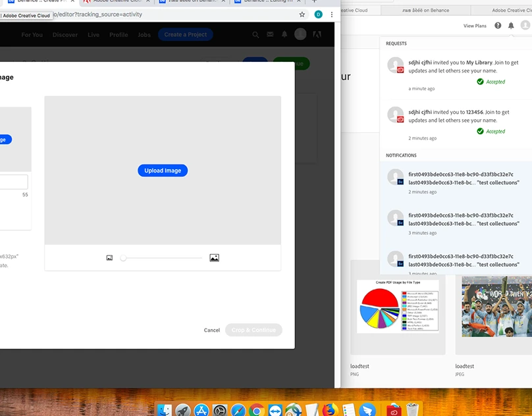532x416 pixels.
Task: Toggle the Creative Cloud notifications bell
Action: pyautogui.click(x=511, y=26)
